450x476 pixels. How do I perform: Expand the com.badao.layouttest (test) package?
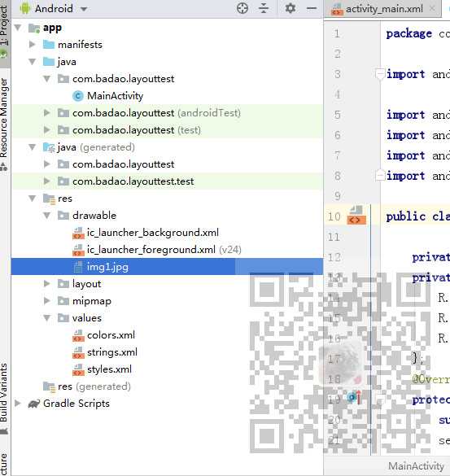[x=46, y=130]
